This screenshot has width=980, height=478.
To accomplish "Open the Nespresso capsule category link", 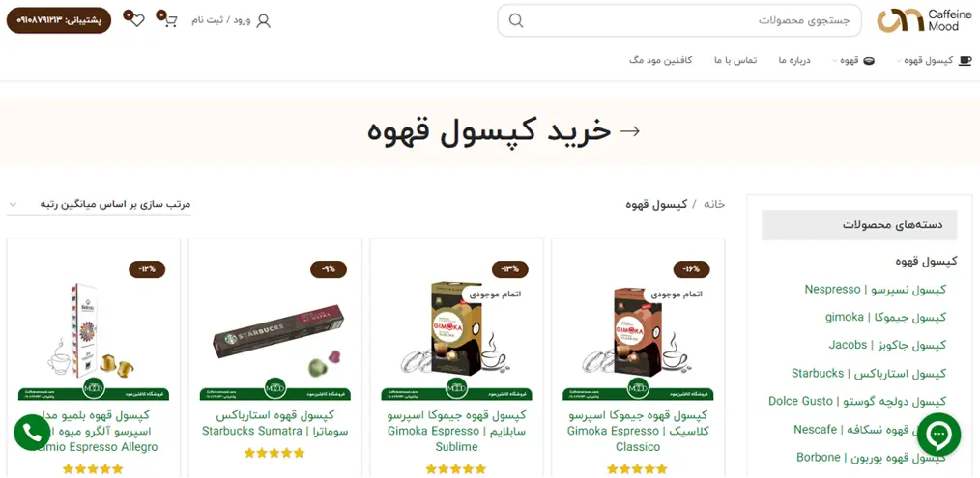I will [x=875, y=290].
